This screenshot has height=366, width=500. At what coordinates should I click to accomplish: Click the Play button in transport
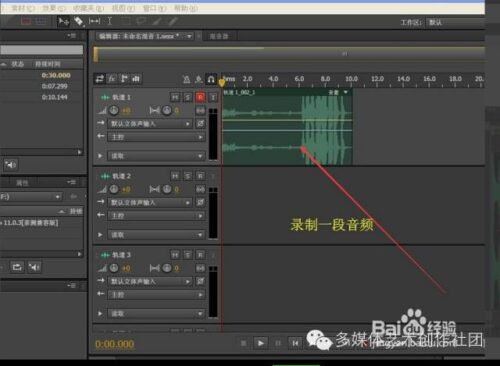coord(261,343)
